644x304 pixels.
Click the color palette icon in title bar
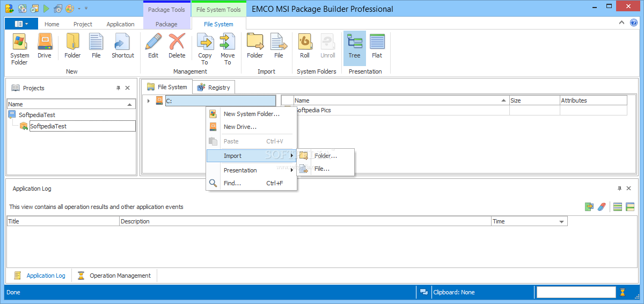point(70,9)
